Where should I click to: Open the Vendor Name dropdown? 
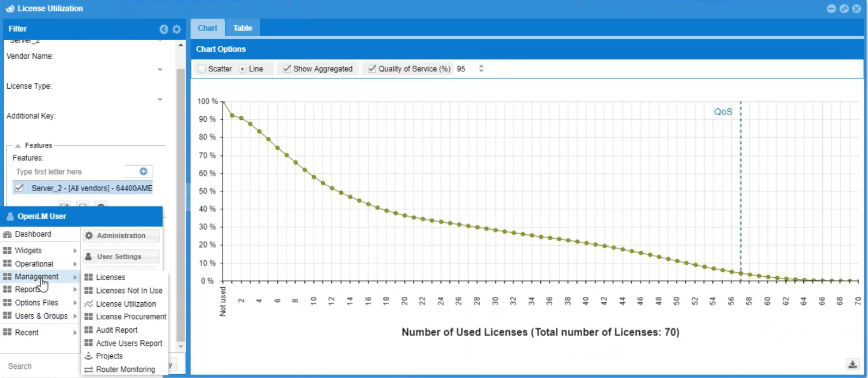click(x=160, y=70)
